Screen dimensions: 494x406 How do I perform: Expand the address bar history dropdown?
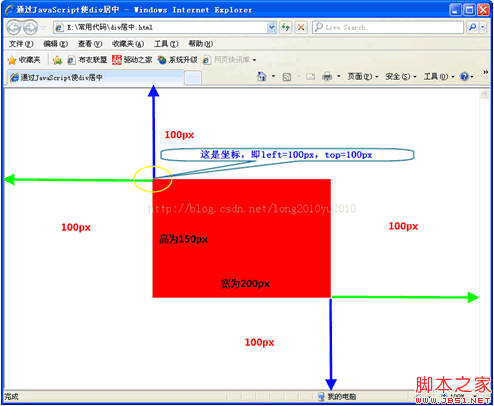pos(272,27)
